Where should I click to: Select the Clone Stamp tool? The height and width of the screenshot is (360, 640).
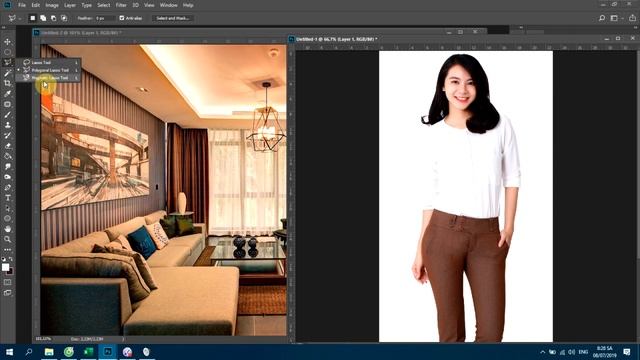click(x=7, y=125)
